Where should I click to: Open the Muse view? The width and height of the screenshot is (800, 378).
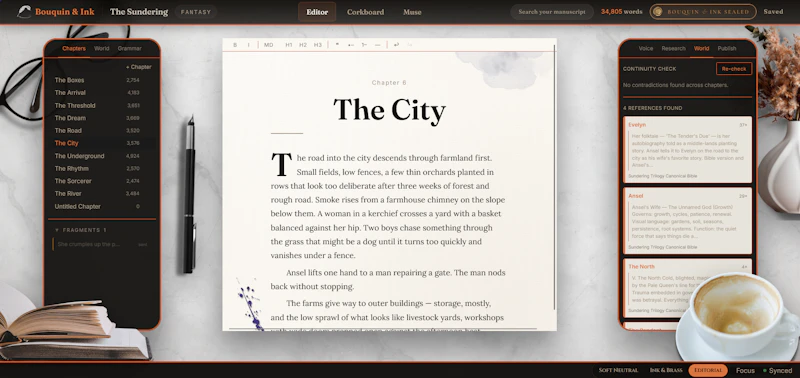pos(412,12)
